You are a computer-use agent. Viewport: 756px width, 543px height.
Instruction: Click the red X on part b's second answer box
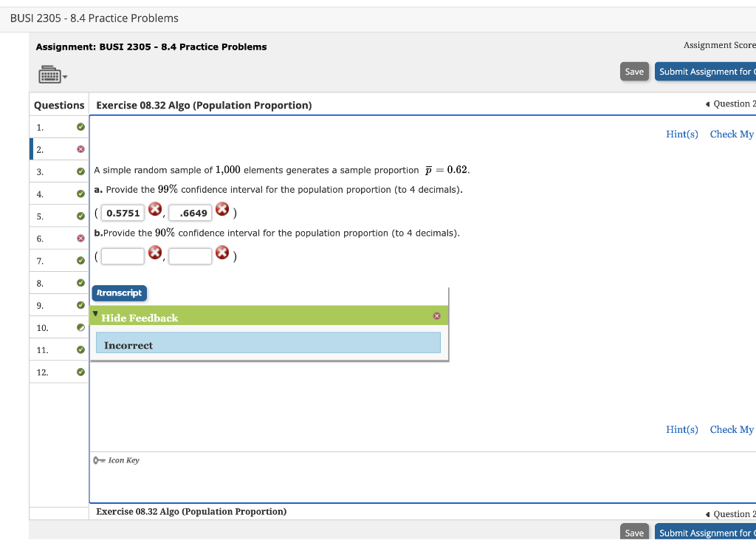coord(221,253)
